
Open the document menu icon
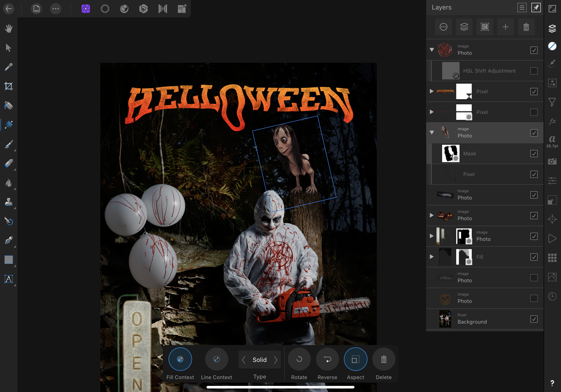tap(36, 9)
